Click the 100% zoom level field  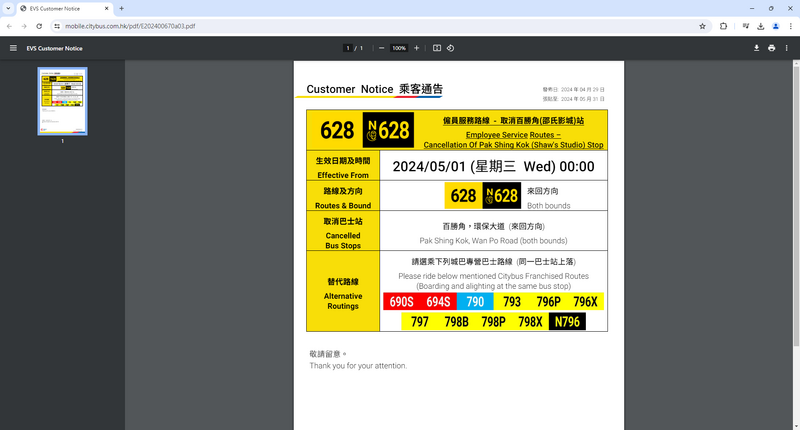tap(399, 48)
